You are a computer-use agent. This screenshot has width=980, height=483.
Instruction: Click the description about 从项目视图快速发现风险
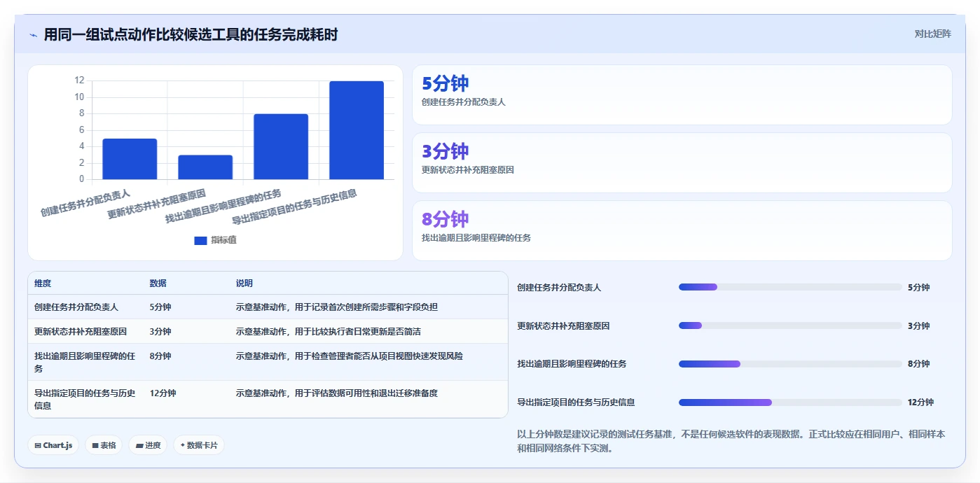[350, 356]
